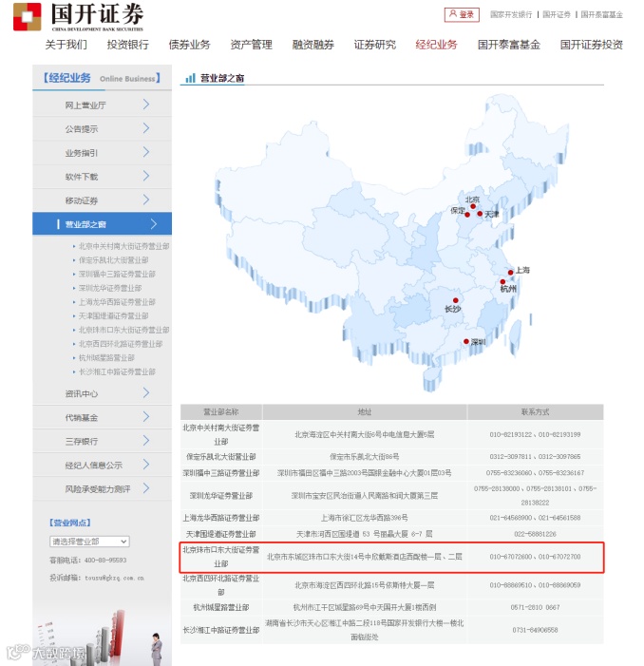Click address cell 北京市海淀区西四环北路15号依斯特大厦一层
Screen dimensions: 644x666
pos(364,585)
